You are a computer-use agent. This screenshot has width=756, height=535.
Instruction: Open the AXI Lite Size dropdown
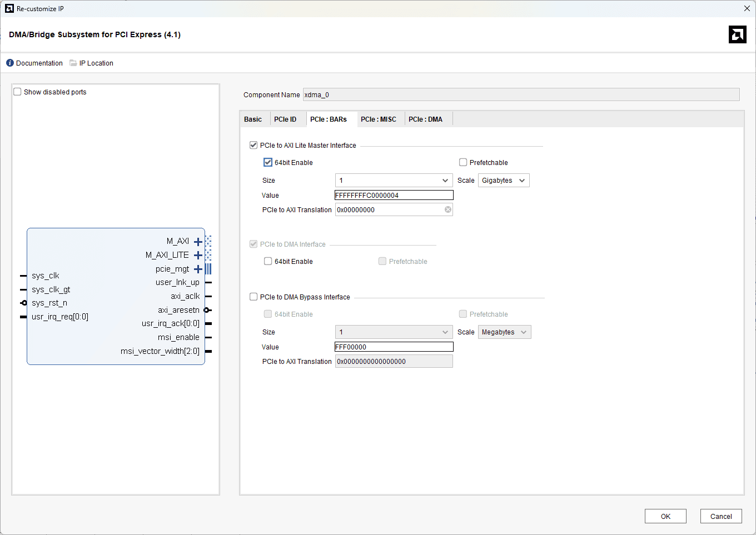pyautogui.click(x=394, y=181)
